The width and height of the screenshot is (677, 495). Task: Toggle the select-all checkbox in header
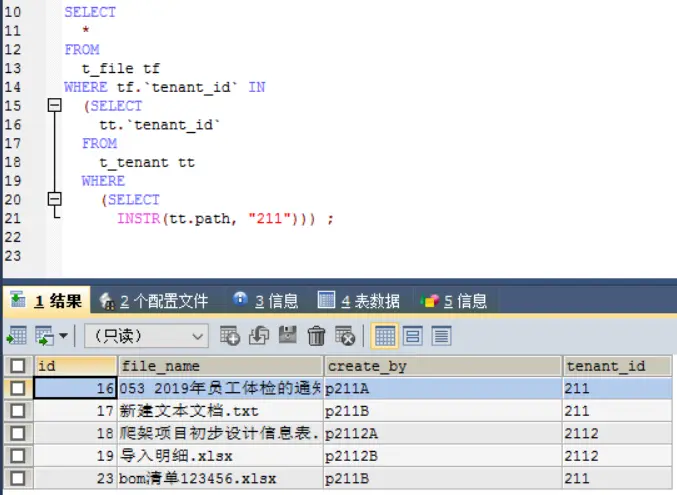[18, 366]
